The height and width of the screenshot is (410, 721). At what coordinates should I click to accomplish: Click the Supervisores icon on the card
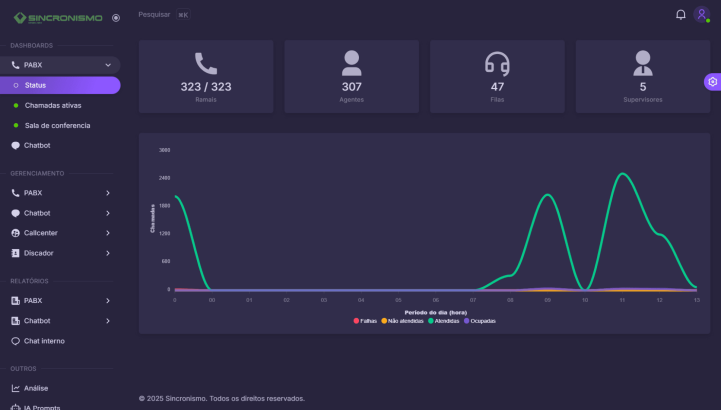point(642,64)
